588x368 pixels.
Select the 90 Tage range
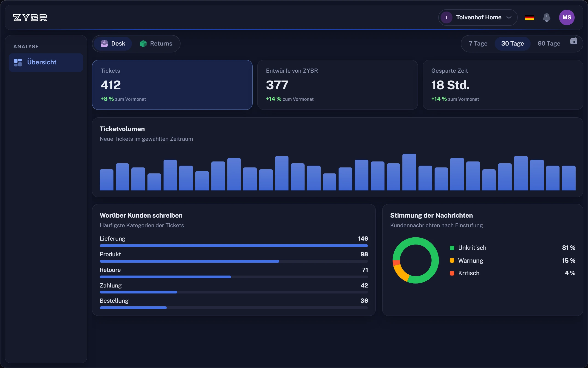pos(549,43)
